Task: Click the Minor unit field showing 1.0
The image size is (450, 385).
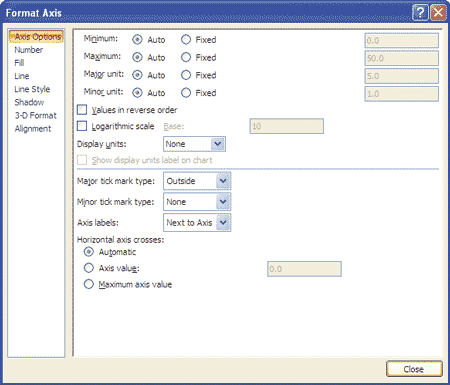Action: 402,94
